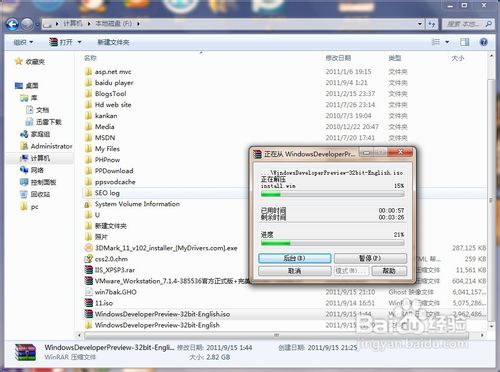The height and width of the screenshot is (372, 500).
Task: Toggle the preview pane icon
Action: point(464,42)
